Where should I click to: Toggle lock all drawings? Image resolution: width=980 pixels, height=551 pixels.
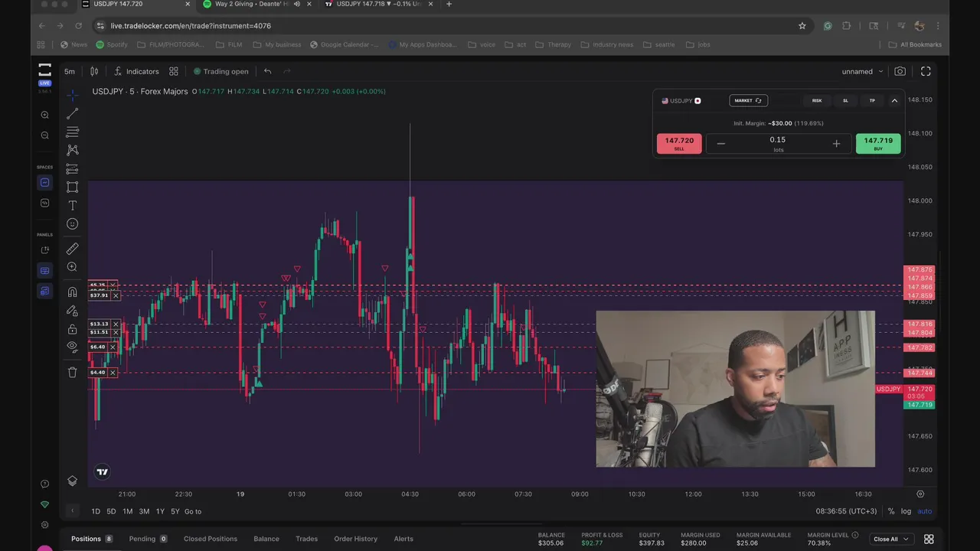[x=72, y=328]
